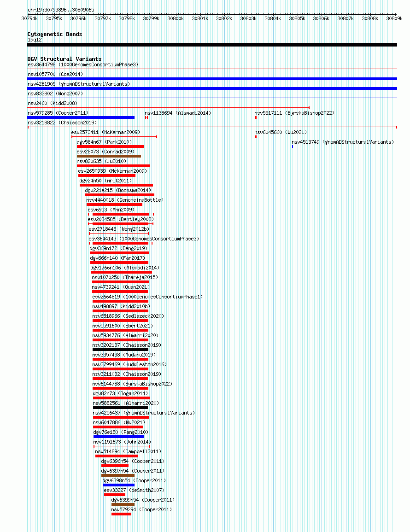This screenshot has height=532, width=410.
Task: Open variant nsv4256437 (gnomADStructuralVariants)
Action: click(144, 413)
